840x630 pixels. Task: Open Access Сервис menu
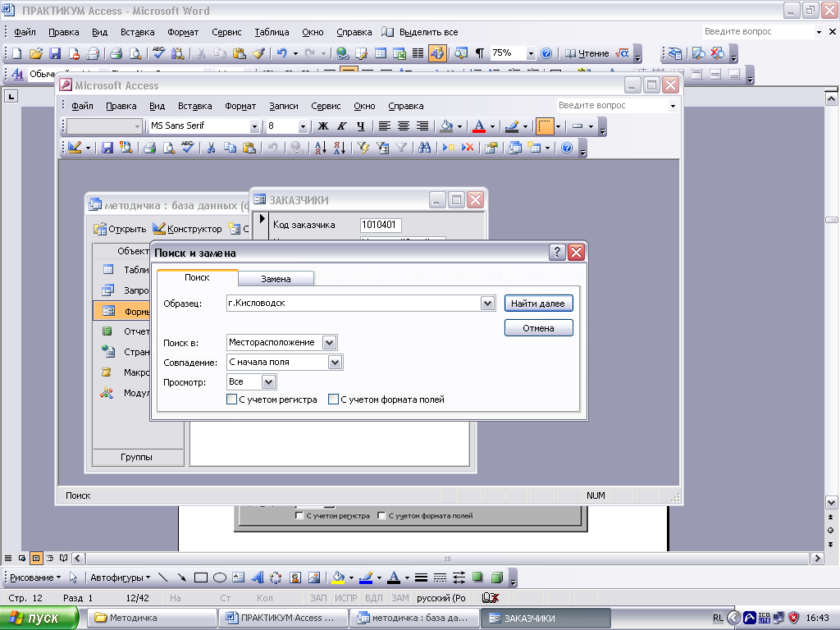326,106
